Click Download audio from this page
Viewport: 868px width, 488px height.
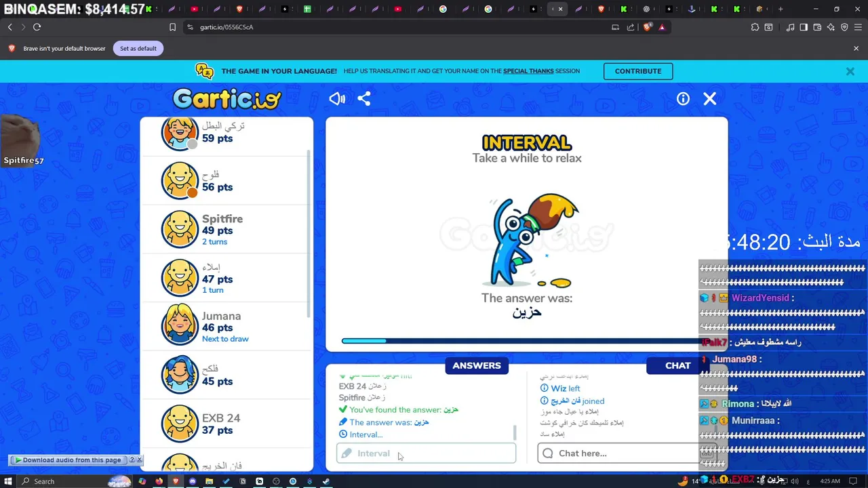[68, 460]
